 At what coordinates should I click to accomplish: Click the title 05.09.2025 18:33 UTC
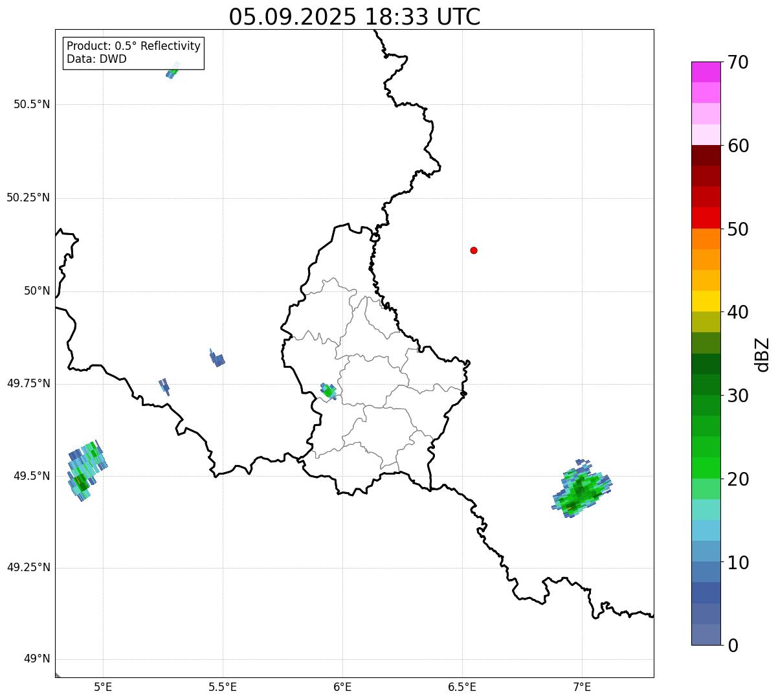(355, 17)
